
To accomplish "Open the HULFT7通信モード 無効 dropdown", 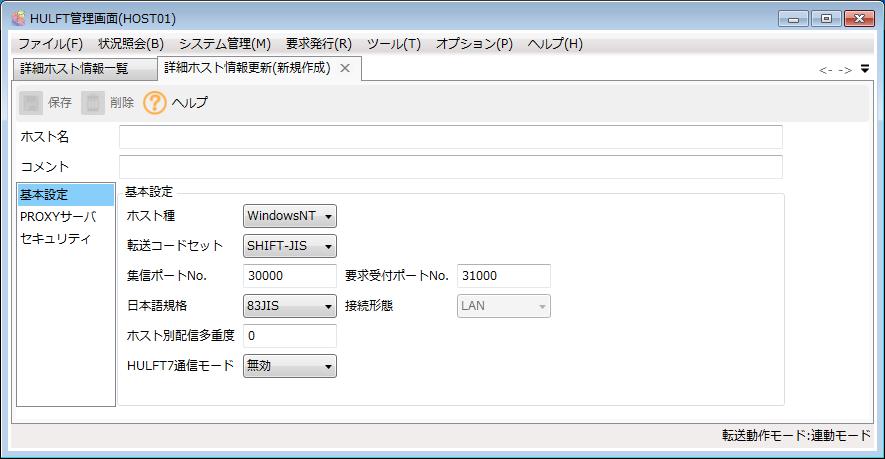I will click(x=290, y=366).
